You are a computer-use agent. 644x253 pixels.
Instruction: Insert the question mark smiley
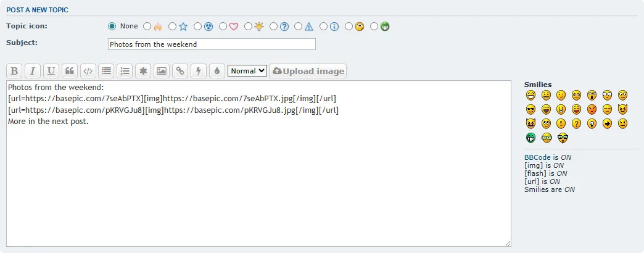(576, 123)
